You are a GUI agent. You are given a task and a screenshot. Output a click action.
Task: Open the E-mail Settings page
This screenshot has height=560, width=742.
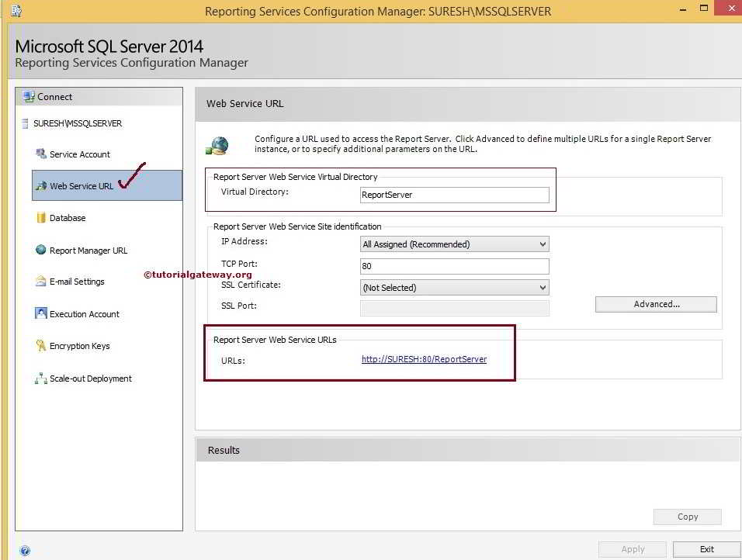tap(76, 282)
